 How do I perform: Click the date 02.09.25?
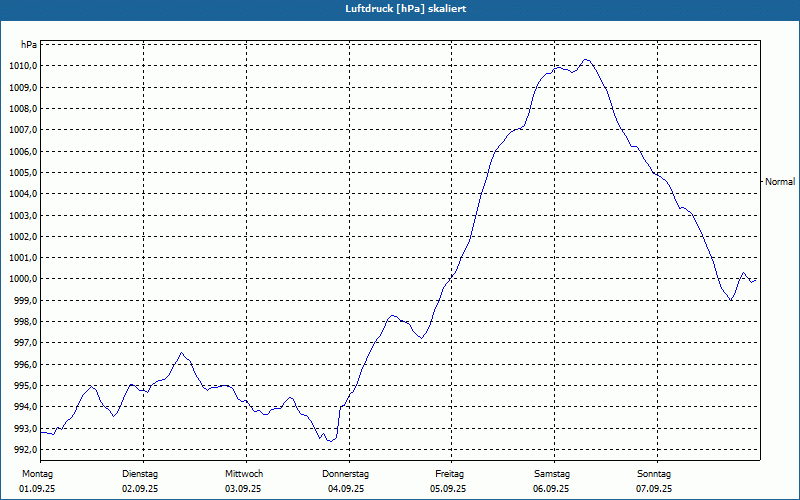coord(140,489)
